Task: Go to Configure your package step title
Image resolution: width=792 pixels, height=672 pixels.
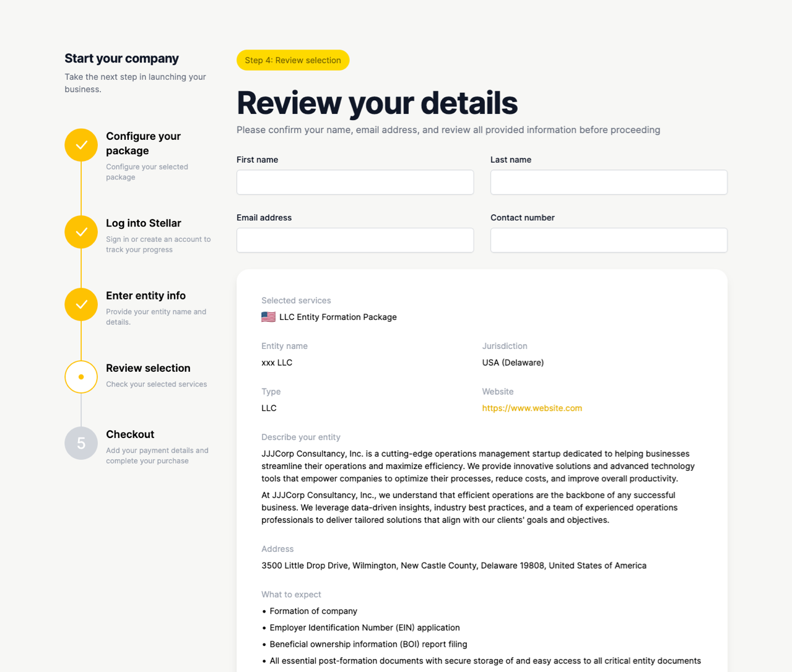Action: [x=143, y=144]
